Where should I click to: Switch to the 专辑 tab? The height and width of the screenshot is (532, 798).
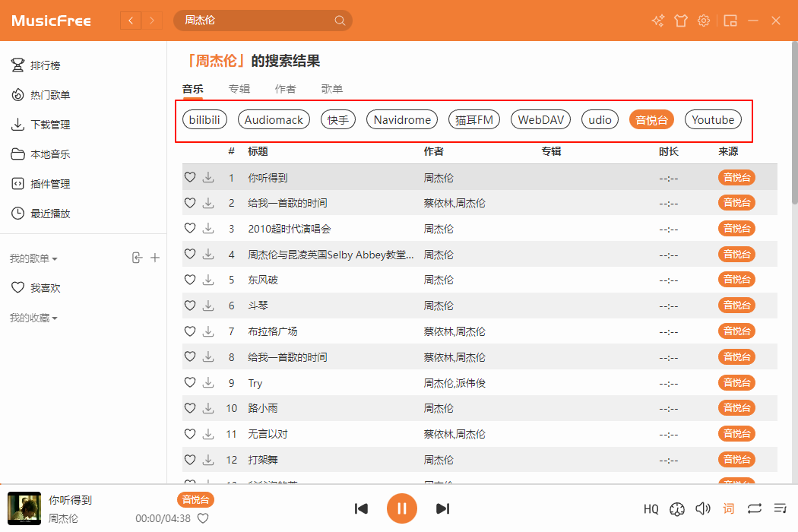coord(239,89)
